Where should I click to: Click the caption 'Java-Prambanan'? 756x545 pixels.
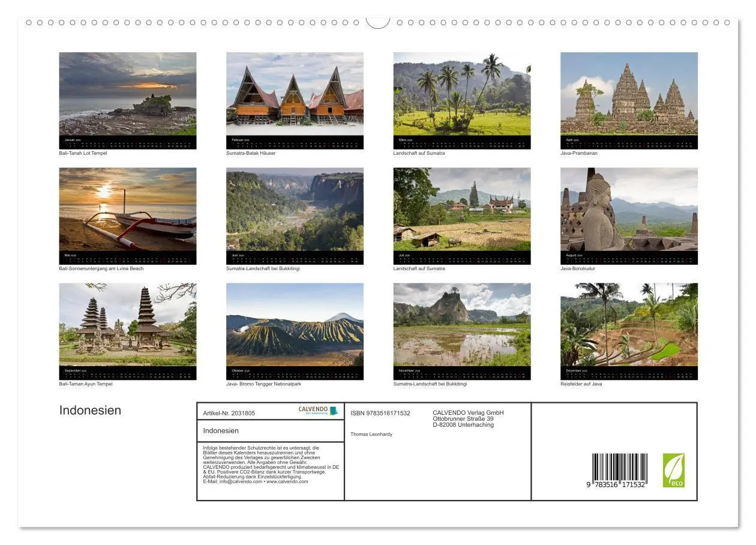click(579, 153)
